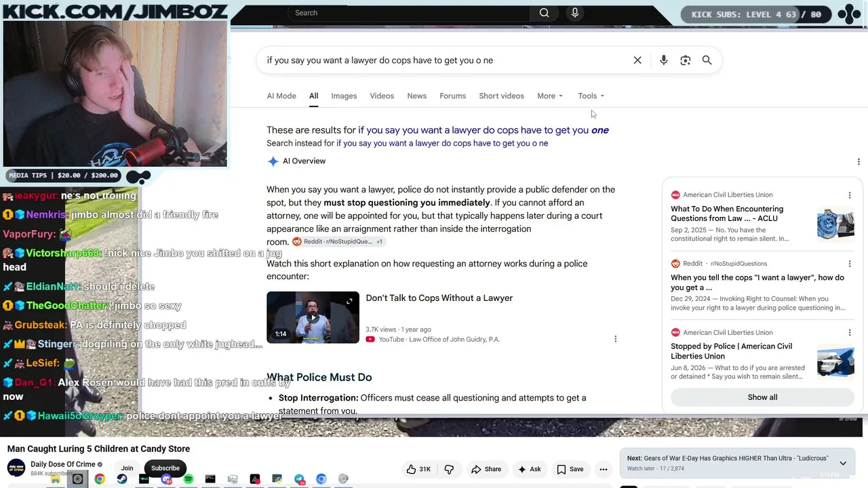The width and height of the screenshot is (868, 488).
Task: Subscribe to Daily Dose Of Crime
Action: 165,468
